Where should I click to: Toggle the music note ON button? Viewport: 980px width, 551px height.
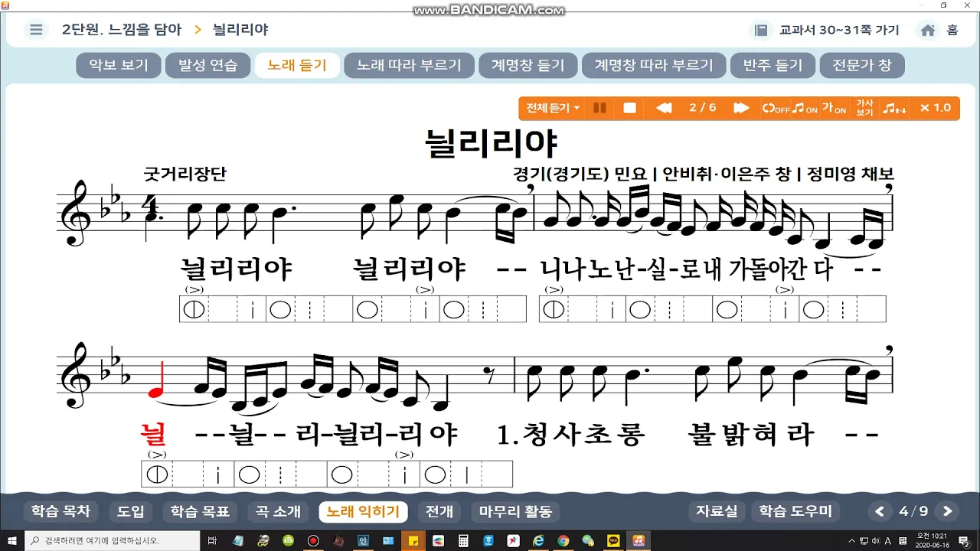pyautogui.click(x=805, y=108)
